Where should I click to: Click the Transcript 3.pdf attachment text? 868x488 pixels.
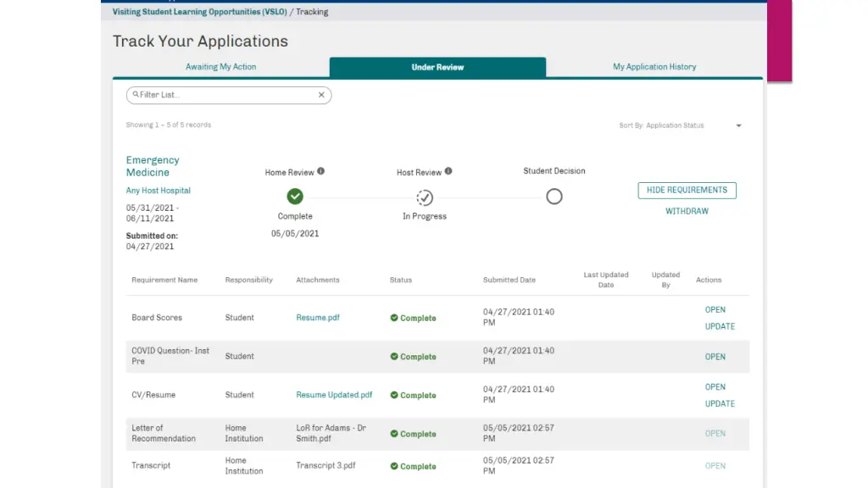tap(325, 466)
